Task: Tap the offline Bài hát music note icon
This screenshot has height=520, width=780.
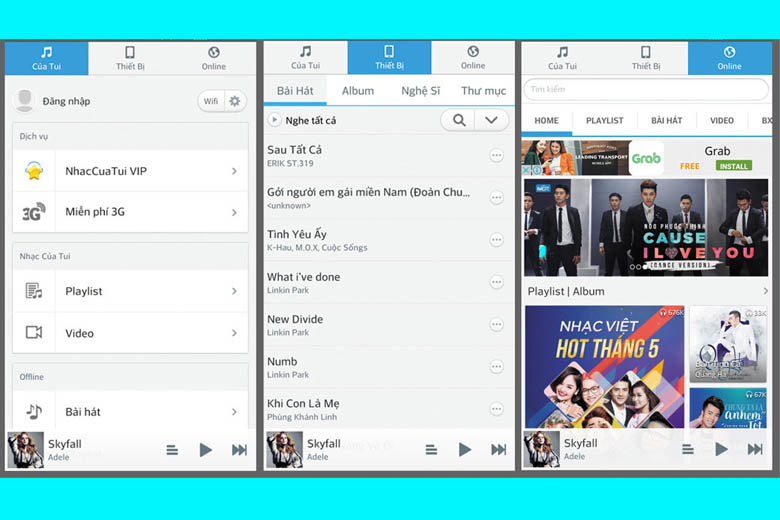Action: coord(34,412)
